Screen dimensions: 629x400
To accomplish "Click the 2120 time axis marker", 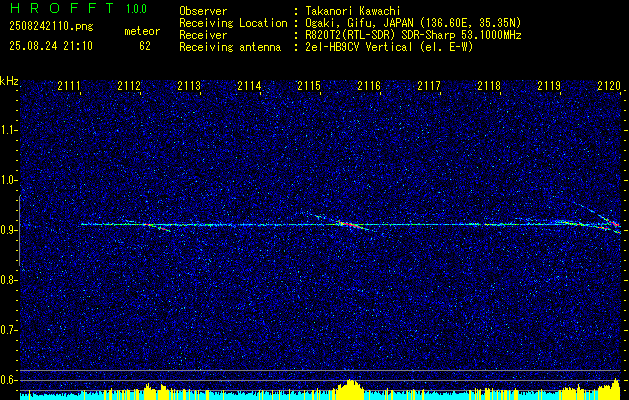I will pyautogui.click(x=609, y=85).
